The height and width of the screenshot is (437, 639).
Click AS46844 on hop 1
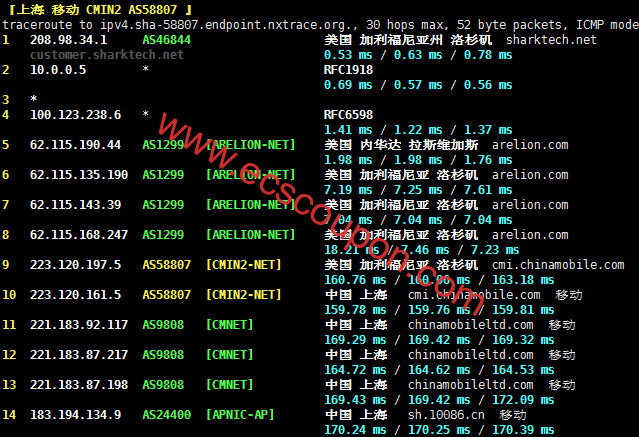[x=166, y=40]
